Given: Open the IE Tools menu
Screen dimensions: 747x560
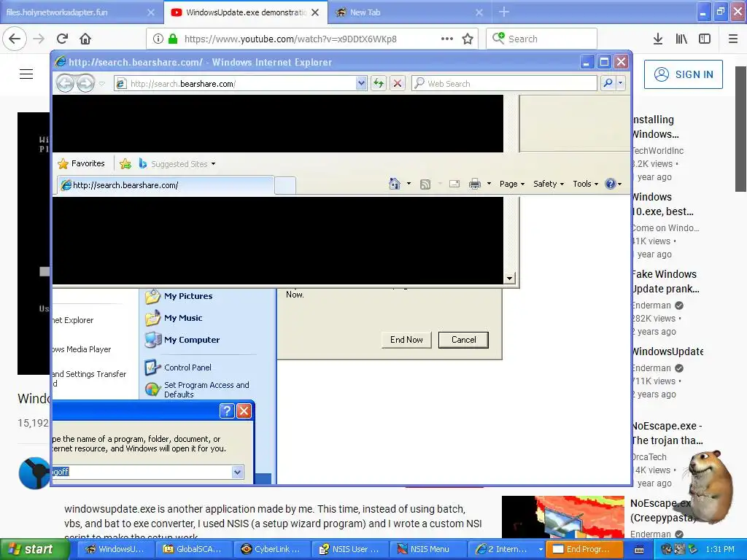Looking at the screenshot, I should (585, 184).
